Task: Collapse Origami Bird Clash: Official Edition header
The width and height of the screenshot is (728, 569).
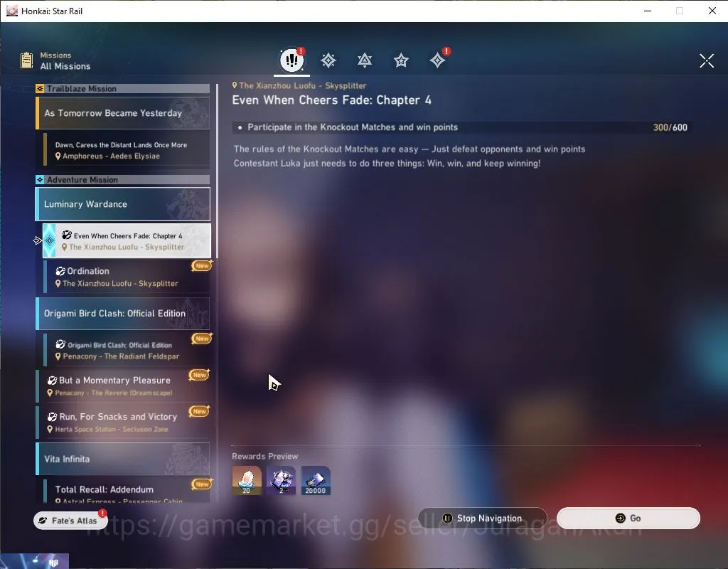Action: [122, 314]
